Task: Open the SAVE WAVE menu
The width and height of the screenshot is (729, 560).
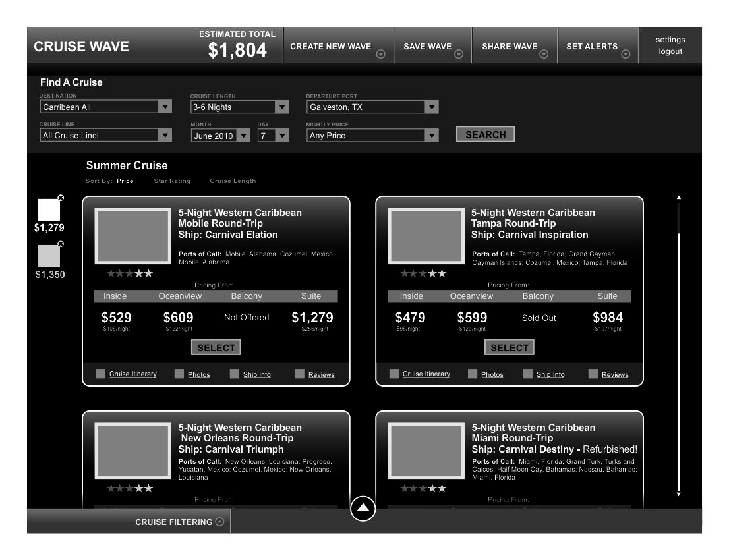Action: click(x=433, y=45)
